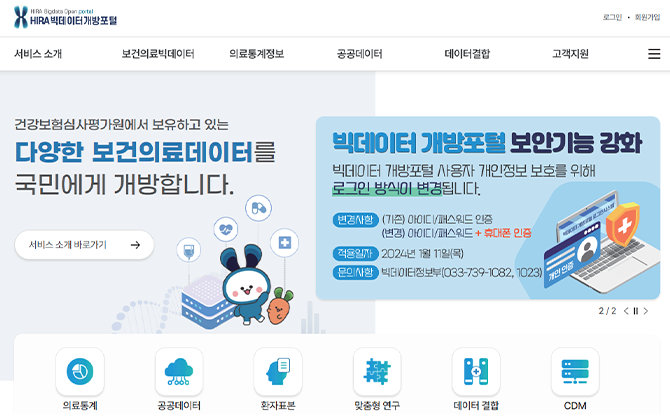
Task: Expand the 고객지원 menu
Action: (570, 54)
